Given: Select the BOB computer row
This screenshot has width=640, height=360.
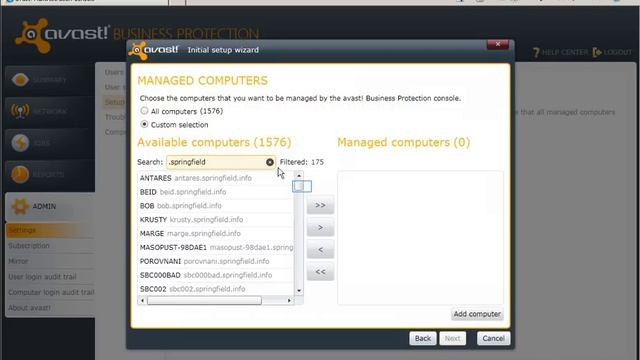Looking at the screenshot, I should (216, 206).
